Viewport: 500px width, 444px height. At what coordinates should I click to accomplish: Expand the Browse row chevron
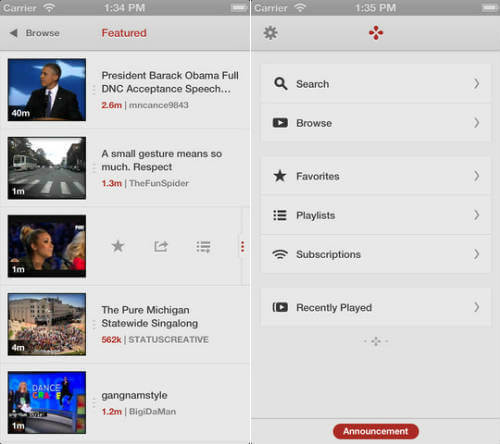click(477, 123)
